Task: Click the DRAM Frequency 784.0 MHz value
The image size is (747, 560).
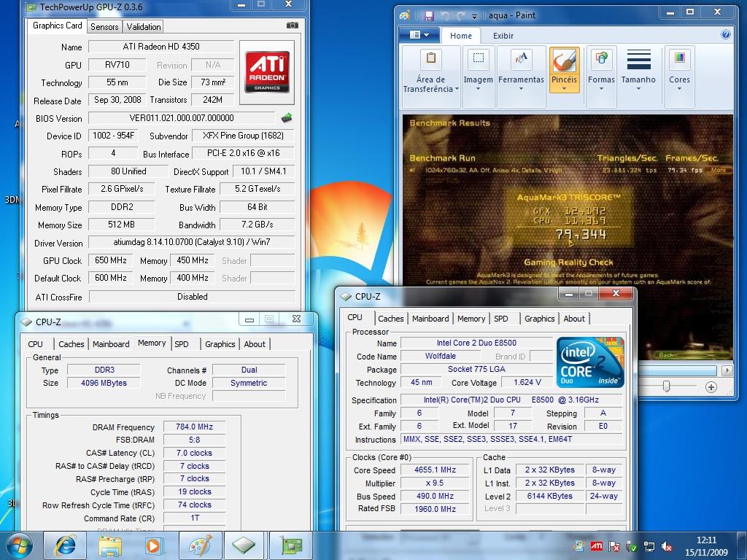Action: (x=194, y=427)
